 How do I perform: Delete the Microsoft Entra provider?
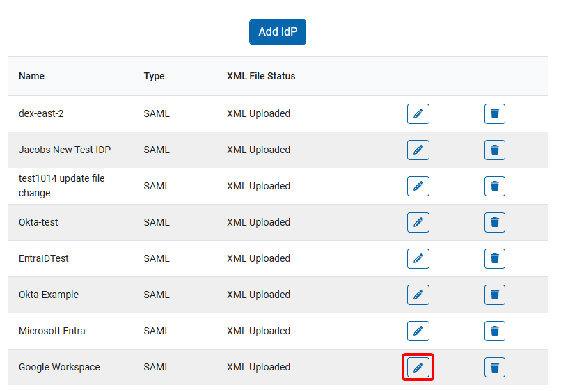tap(494, 331)
